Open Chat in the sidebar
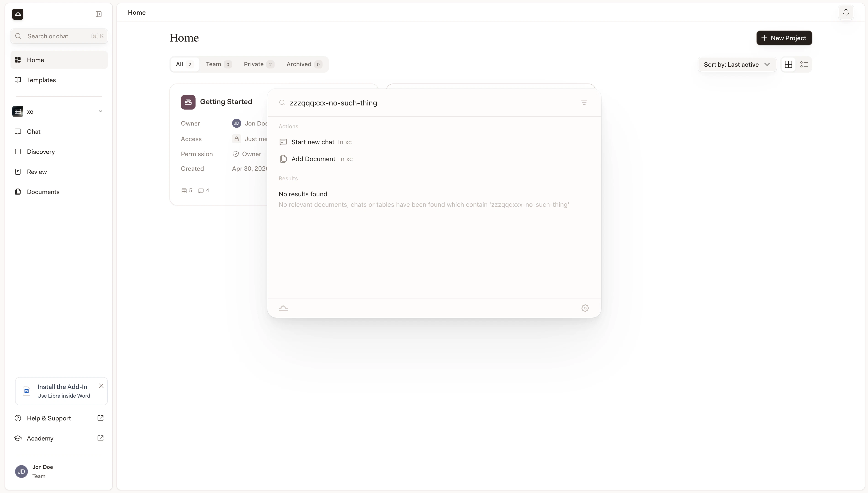Viewport: 868px width, 493px height. [x=59, y=131]
